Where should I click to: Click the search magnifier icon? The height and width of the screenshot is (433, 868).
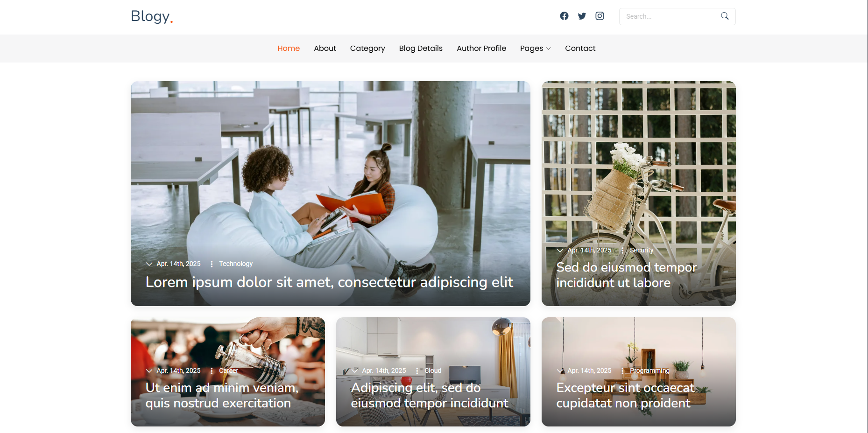[x=725, y=16]
